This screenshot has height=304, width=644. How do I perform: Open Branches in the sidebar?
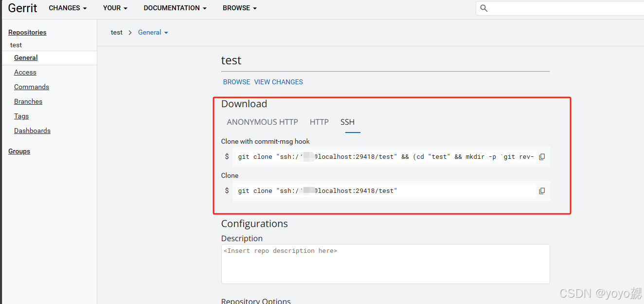(x=28, y=102)
